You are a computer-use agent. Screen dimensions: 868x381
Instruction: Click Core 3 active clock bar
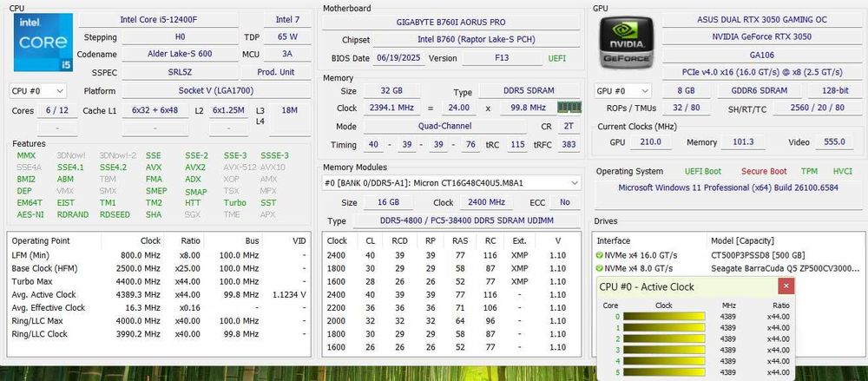(664, 350)
